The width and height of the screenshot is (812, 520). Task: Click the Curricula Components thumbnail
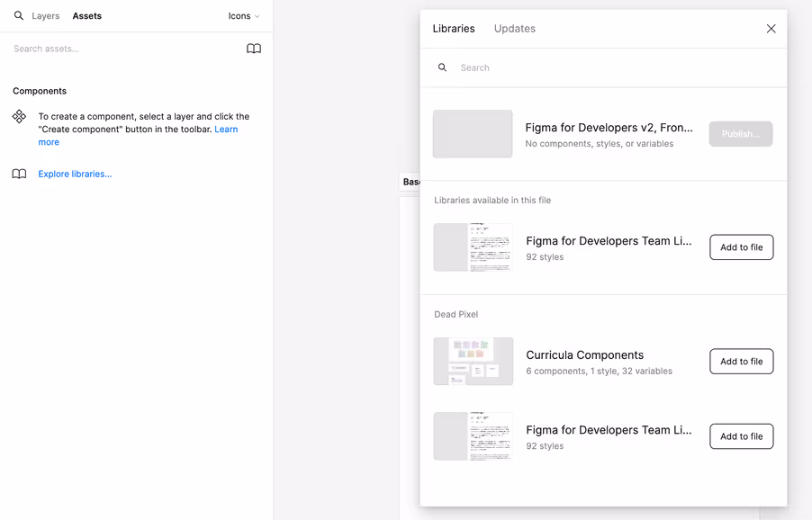click(x=474, y=361)
